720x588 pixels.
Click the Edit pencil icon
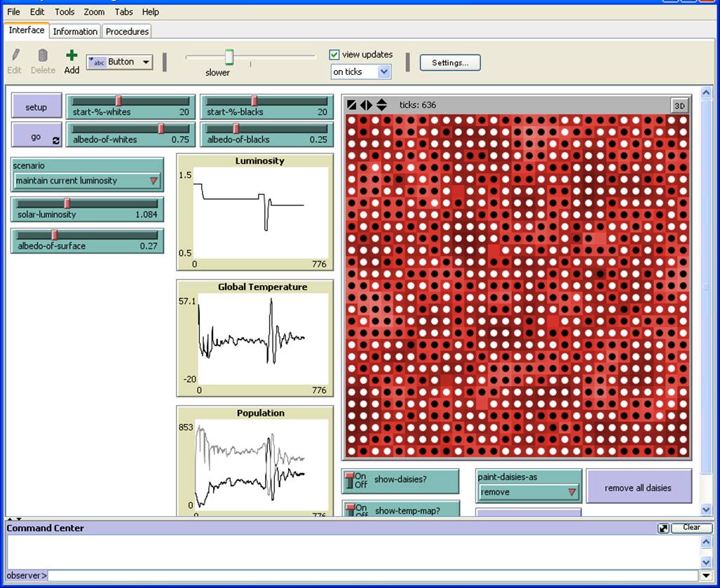pos(15,56)
